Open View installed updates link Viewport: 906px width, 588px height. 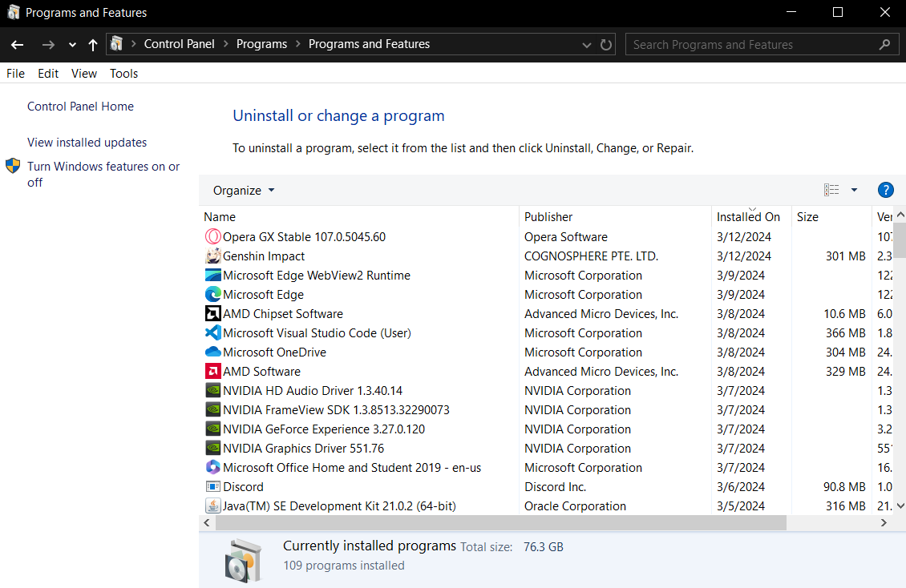tap(87, 142)
